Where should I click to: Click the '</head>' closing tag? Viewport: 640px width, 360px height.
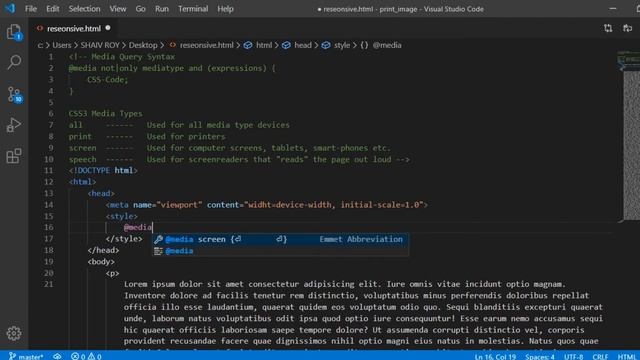(x=103, y=250)
